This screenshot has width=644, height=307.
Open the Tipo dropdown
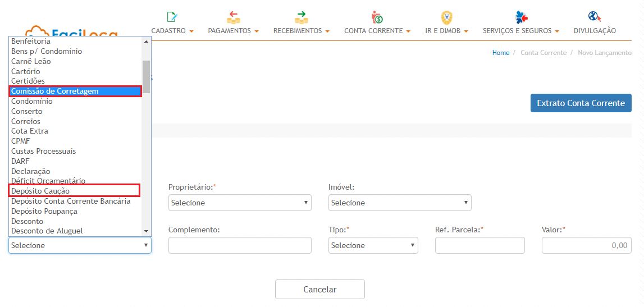tap(373, 245)
